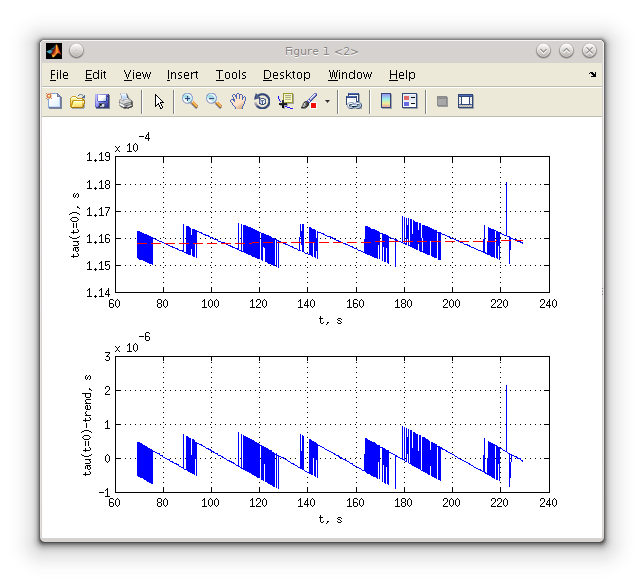Click the Show Plot Tools and Dock Figure icon
The height and width of the screenshot is (582, 644).
click(x=466, y=101)
